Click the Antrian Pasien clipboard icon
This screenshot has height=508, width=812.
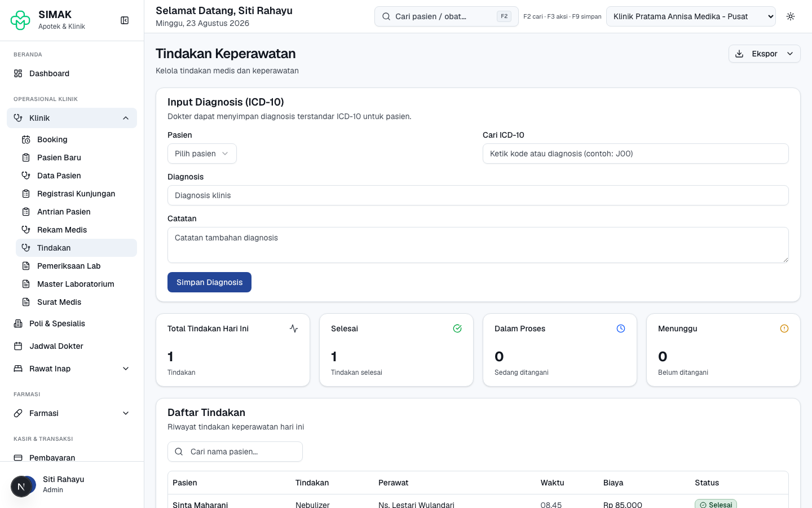(26, 212)
